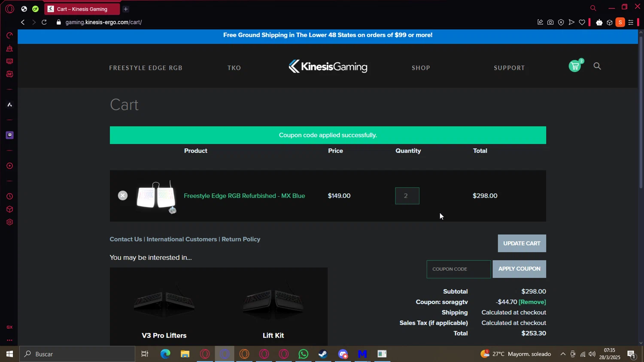Select the Cart – Kinesis Gaming tab
The height and width of the screenshot is (362, 644).
(x=82, y=9)
